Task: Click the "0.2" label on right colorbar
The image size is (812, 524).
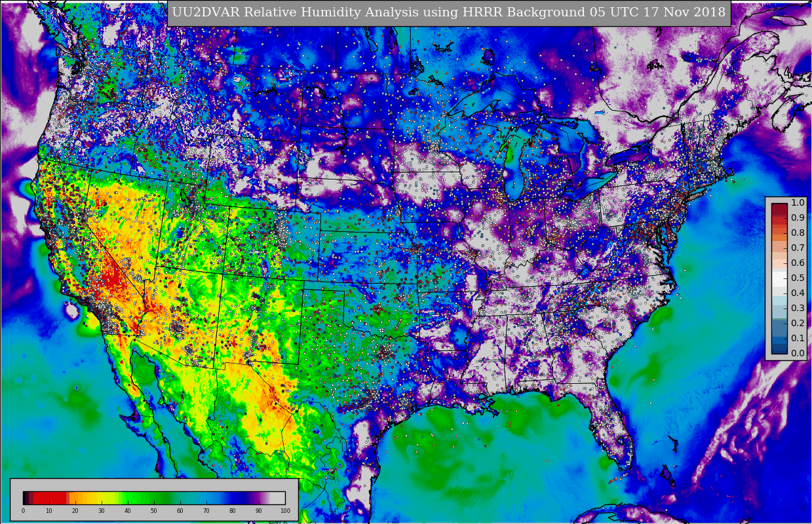Action: [x=798, y=323]
